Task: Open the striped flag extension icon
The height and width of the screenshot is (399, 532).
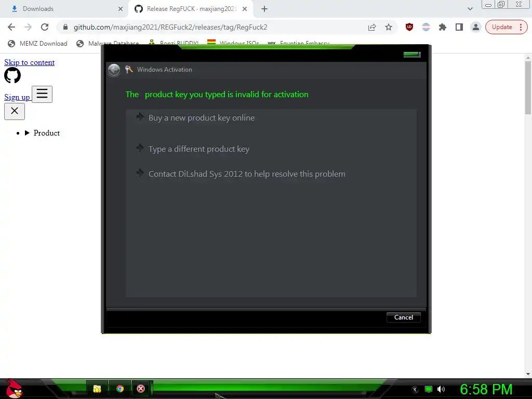Action: pyautogui.click(x=426, y=27)
